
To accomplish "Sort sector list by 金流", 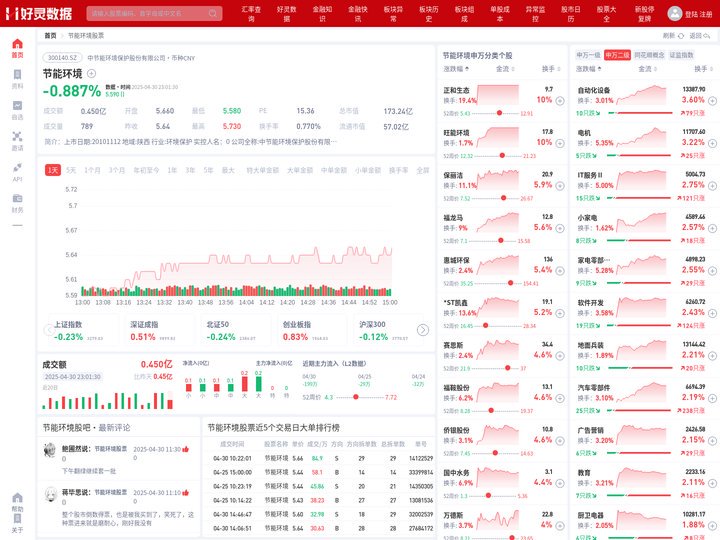I will pyautogui.click(x=647, y=69).
